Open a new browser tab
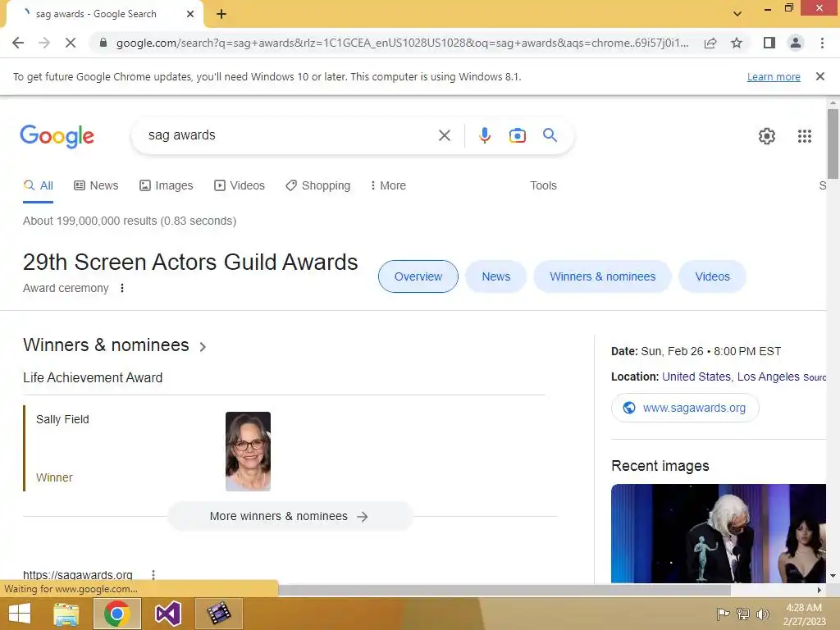The image size is (840, 630). coord(221,15)
